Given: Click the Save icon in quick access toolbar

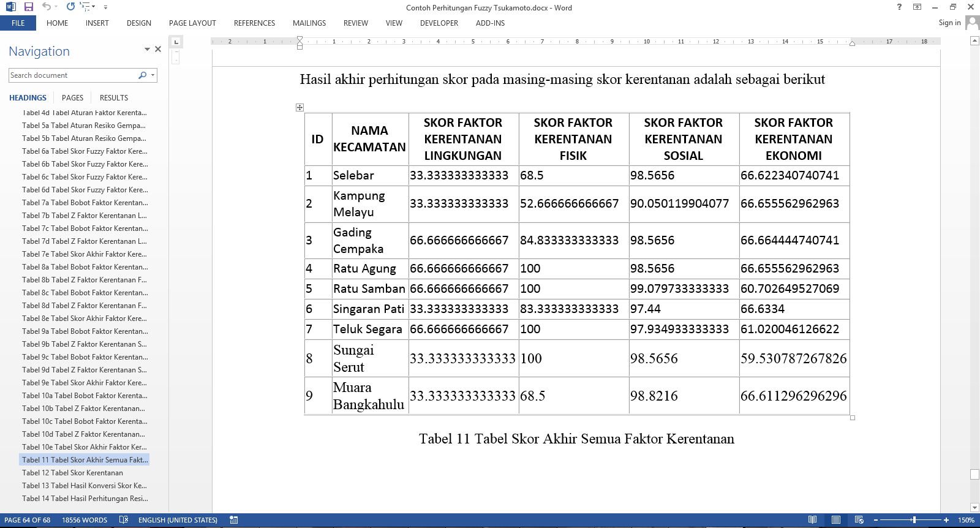Looking at the screenshot, I should point(29,7).
